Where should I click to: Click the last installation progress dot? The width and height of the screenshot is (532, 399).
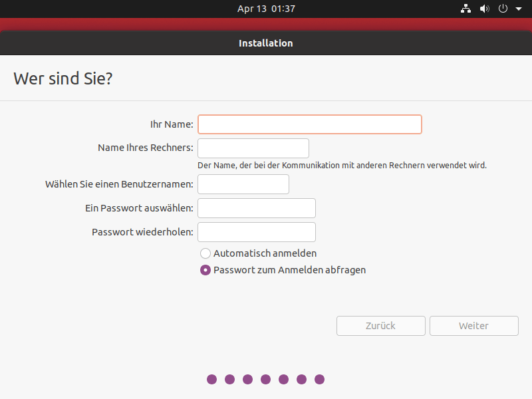click(319, 380)
